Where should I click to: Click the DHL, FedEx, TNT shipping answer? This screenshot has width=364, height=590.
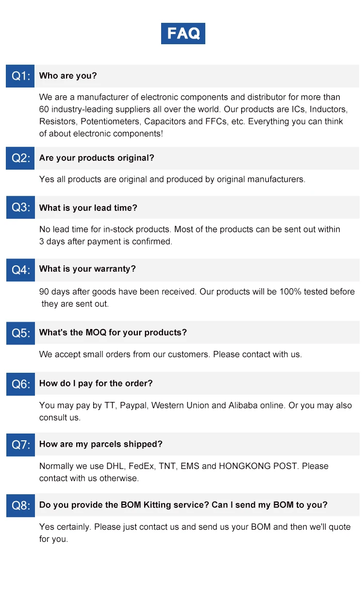tap(183, 472)
